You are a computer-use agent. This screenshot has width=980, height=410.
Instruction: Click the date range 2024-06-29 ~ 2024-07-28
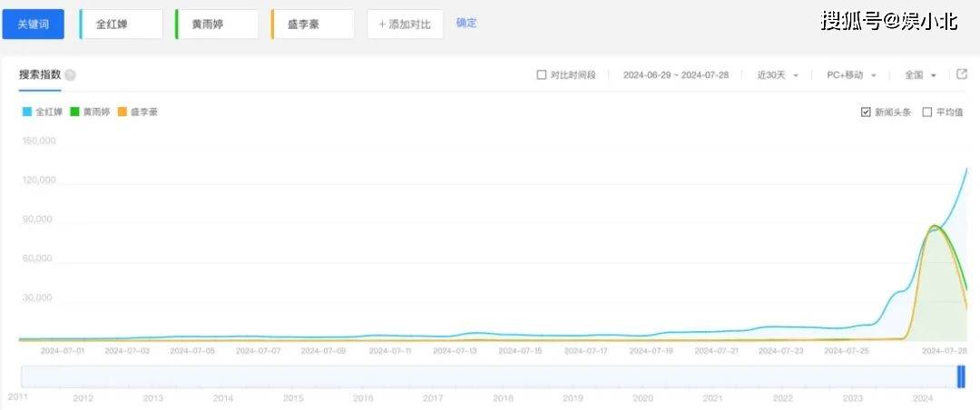(676, 75)
